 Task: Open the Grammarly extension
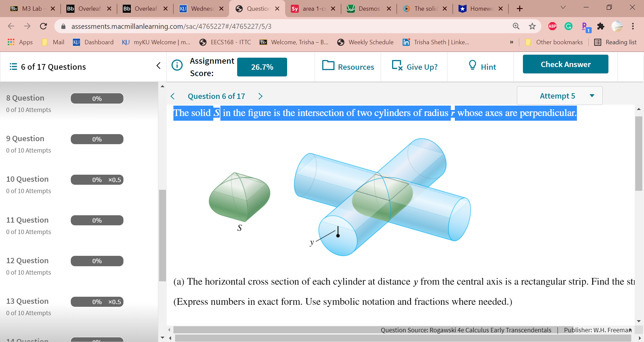click(568, 26)
